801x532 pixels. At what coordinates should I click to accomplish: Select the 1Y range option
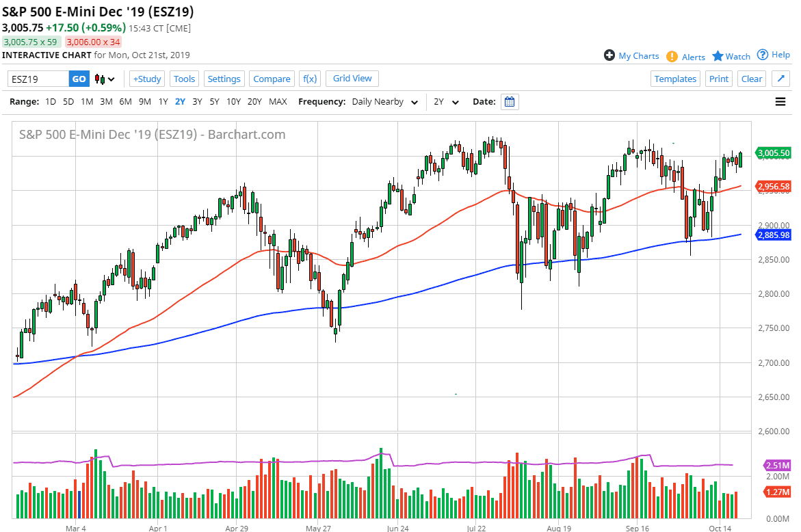click(163, 101)
